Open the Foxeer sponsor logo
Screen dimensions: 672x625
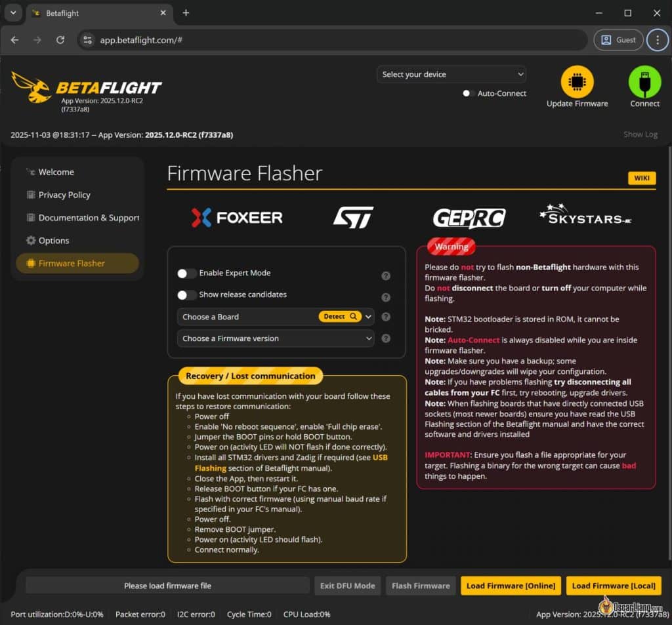tap(236, 217)
